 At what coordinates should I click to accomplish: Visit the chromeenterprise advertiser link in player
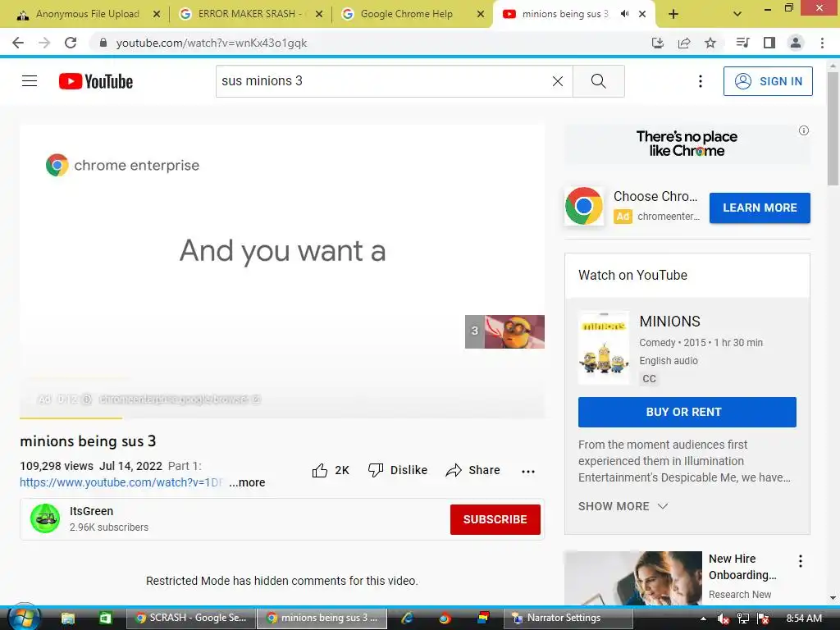[x=179, y=399]
